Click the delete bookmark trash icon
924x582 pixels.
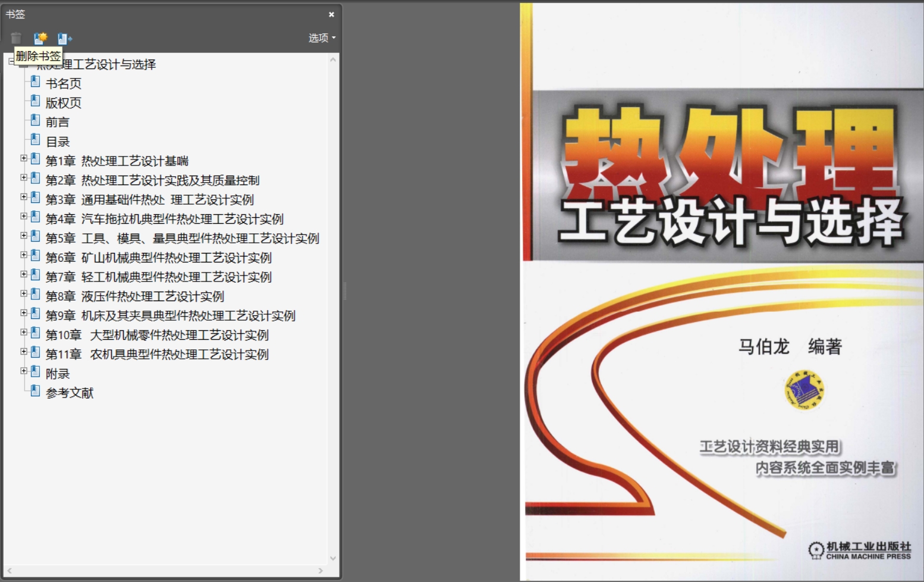point(16,38)
